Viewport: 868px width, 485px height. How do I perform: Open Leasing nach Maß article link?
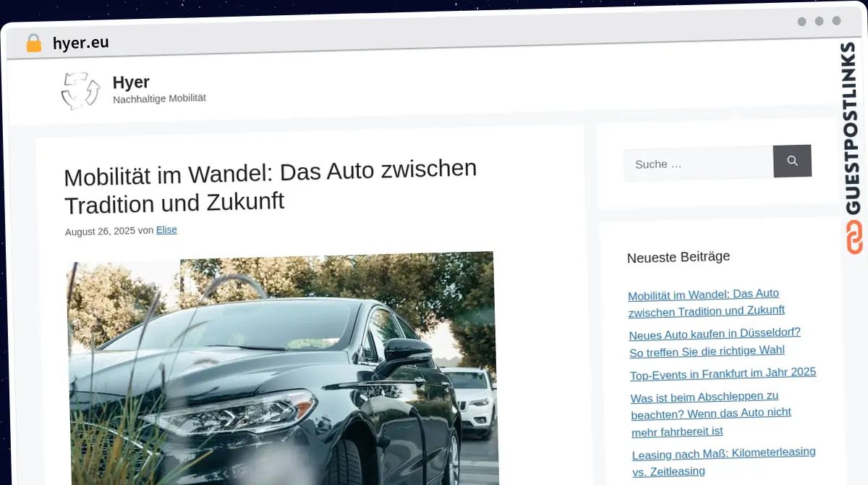[x=723, y=461]
